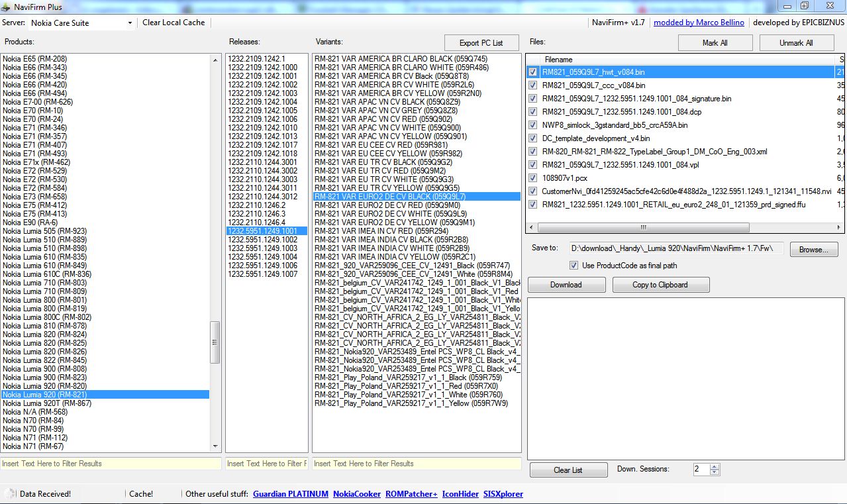Select variant RM-821 VAR APAC VN CV GREY (059Q8Z8)
This screenshot has height=504, width=847.
[417, 111]
